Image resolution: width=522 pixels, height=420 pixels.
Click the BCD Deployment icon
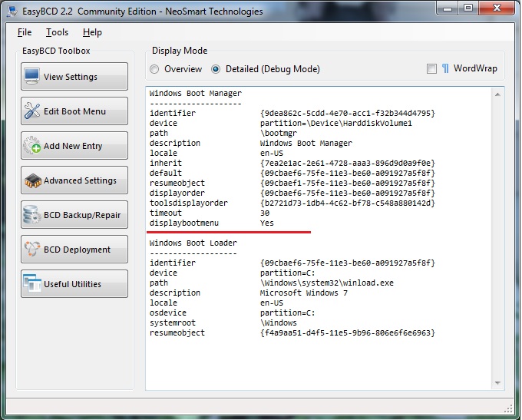click(32, 249)
